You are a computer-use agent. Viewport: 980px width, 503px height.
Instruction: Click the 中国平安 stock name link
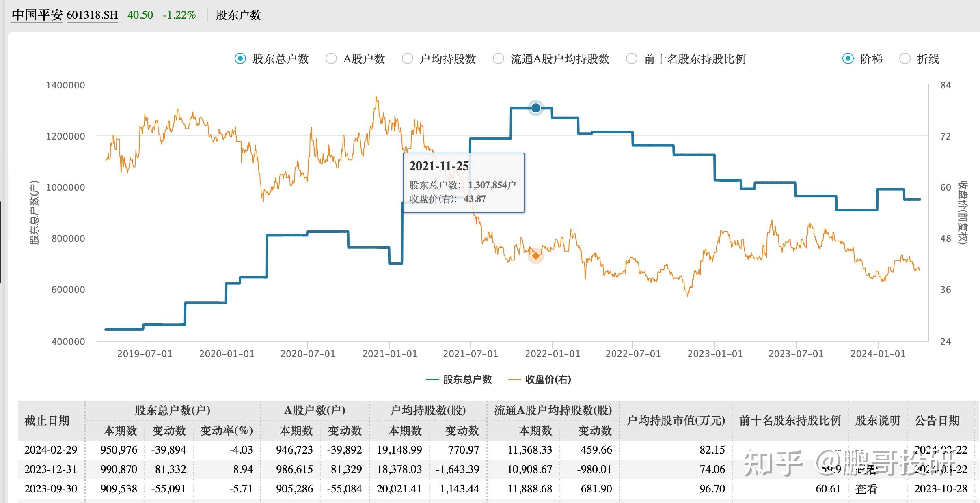(37, 15)
